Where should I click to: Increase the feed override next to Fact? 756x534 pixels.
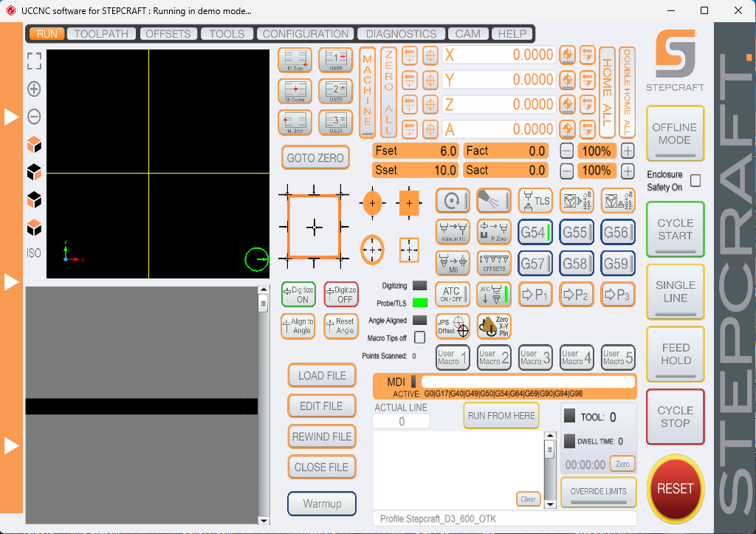tap(628, 151)
